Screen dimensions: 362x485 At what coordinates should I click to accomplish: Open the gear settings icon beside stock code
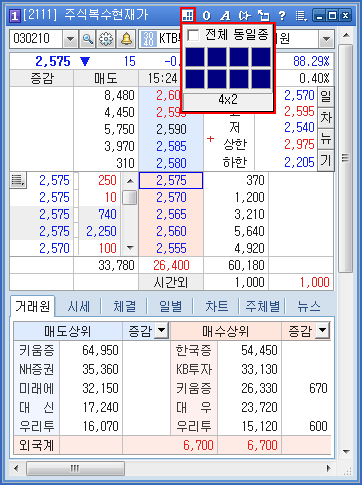tap(106, 39)
